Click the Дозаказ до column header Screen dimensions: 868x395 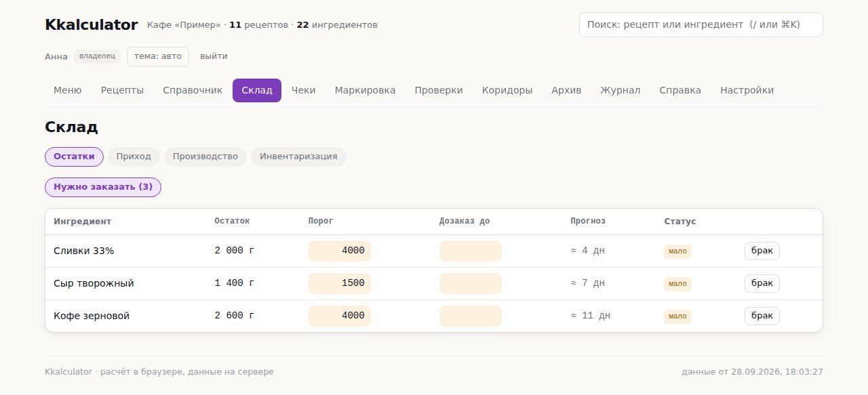465,221
